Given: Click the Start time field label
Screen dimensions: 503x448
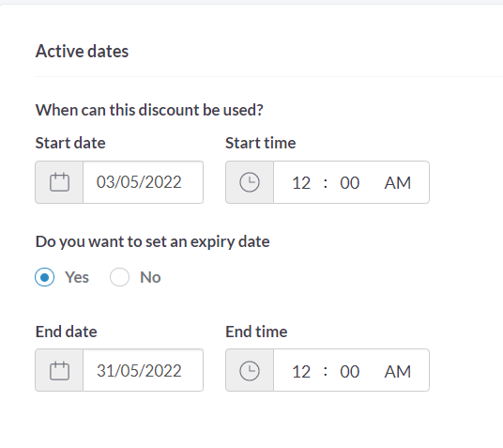Looking at the screenshot, I should [x=261, y=143].
